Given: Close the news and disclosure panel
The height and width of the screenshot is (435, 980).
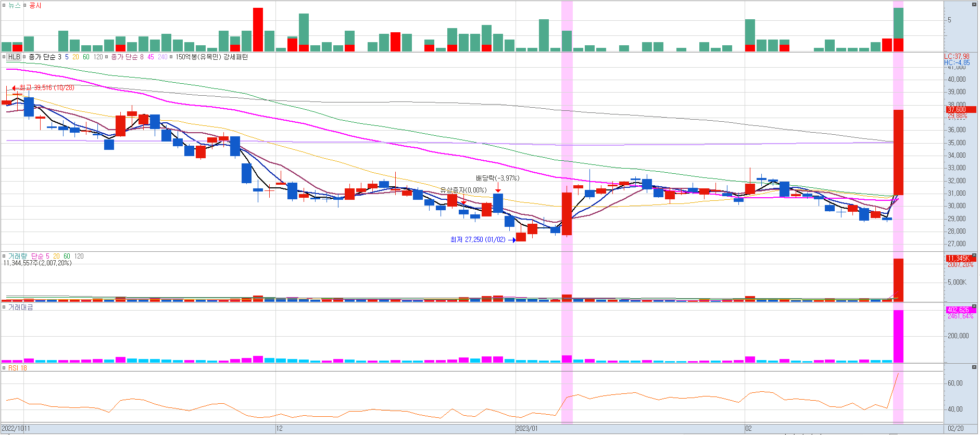Looking at the screenshot, I should coord(974,4).
